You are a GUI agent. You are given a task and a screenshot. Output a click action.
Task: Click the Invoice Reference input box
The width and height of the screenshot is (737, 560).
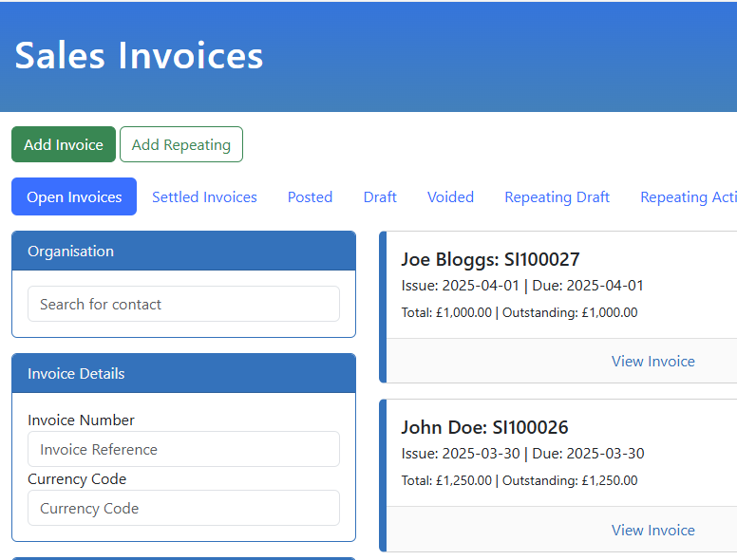183,449
